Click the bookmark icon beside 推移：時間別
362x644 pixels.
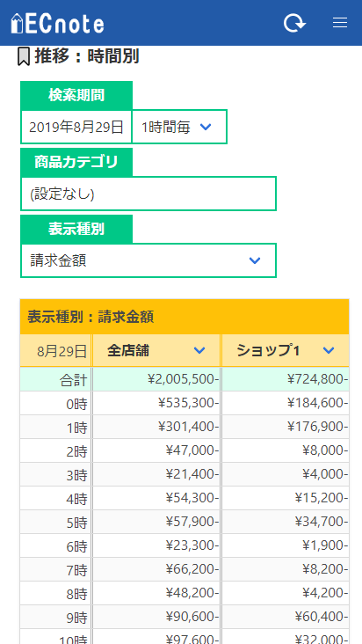(24, 56)
